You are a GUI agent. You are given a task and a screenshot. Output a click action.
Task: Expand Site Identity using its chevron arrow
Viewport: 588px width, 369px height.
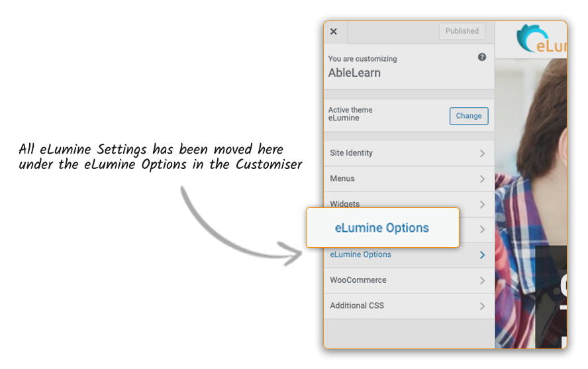[x=482, y=153]
